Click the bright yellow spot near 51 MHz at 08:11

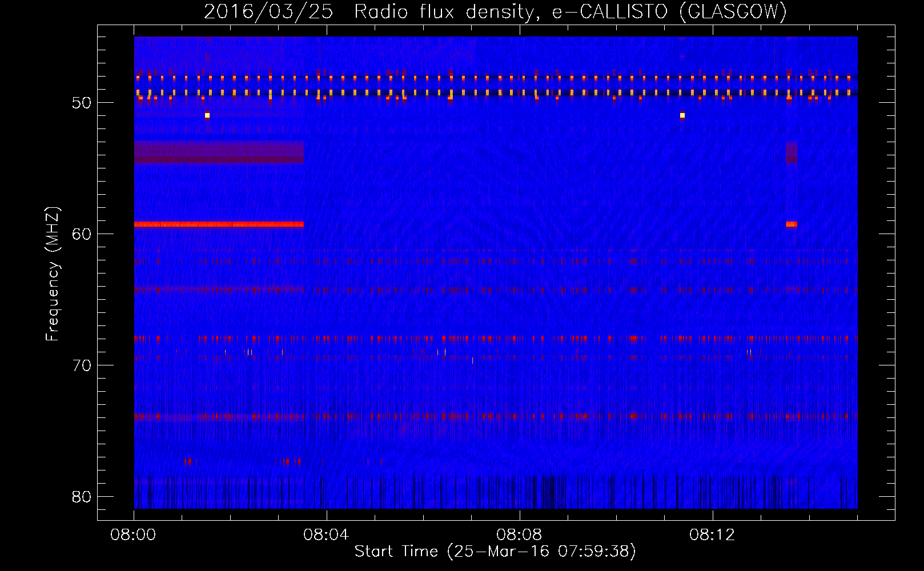pyautogui.click(x=682, y=115)
